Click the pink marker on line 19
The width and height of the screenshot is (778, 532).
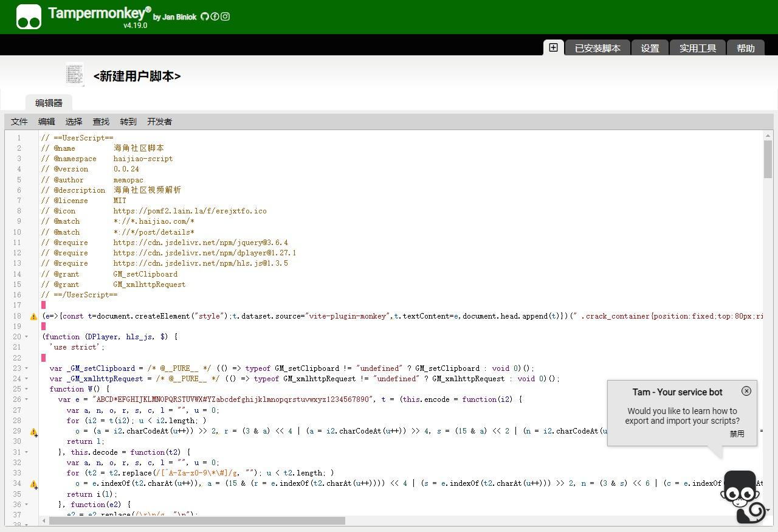pyautogui.click(x=43, y=326)
